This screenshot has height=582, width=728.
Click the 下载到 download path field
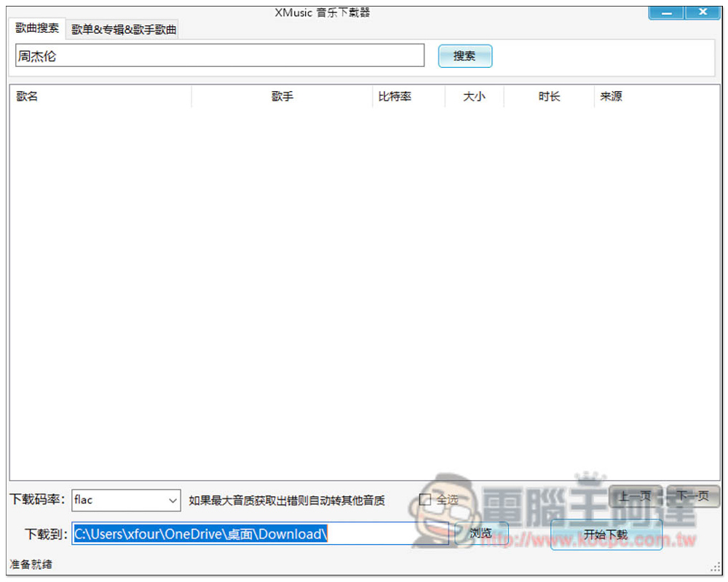coord(260,534)
